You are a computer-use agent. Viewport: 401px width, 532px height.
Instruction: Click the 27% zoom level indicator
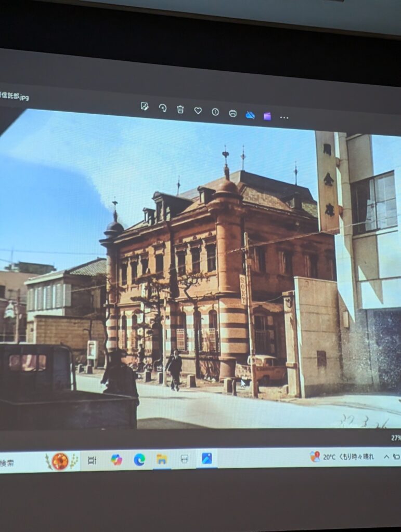[x=395, y=437]
